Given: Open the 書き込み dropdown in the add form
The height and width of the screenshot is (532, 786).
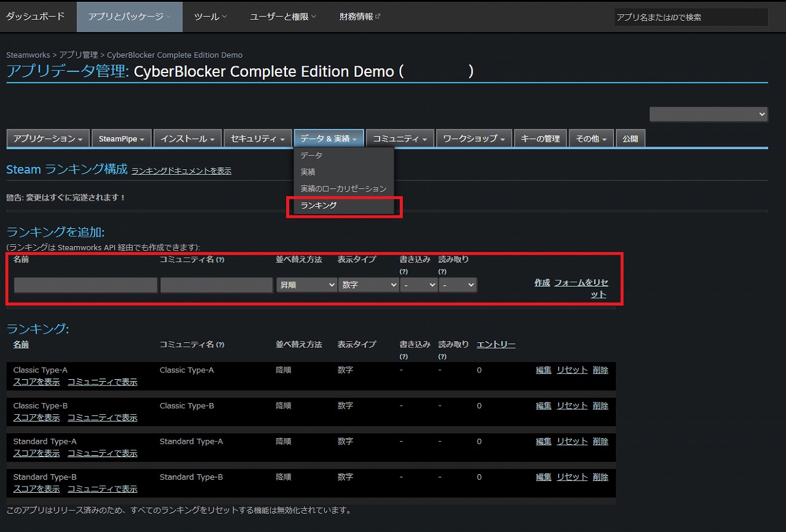Looking at the screenshot, I should pyautogui.click(x=419, y=285).
